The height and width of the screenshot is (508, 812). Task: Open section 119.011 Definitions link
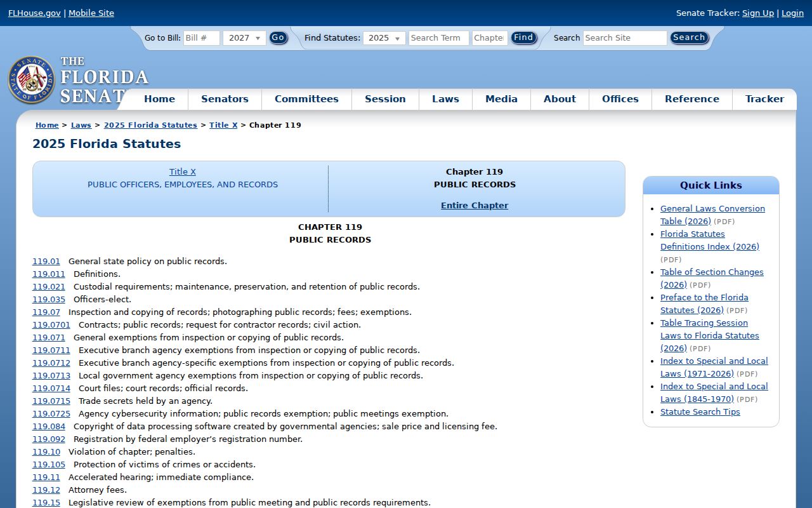tap(49, 274)
